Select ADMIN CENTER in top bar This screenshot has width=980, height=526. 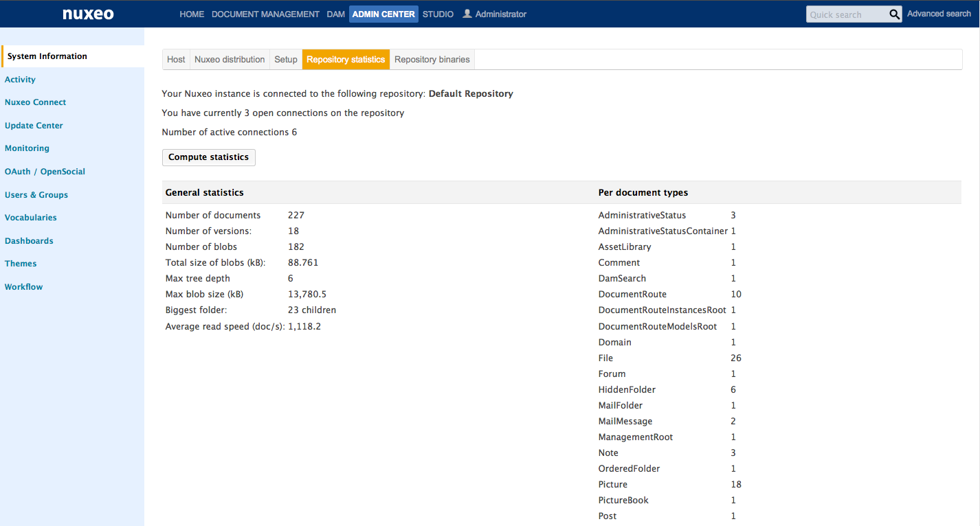tap(383, 14)
